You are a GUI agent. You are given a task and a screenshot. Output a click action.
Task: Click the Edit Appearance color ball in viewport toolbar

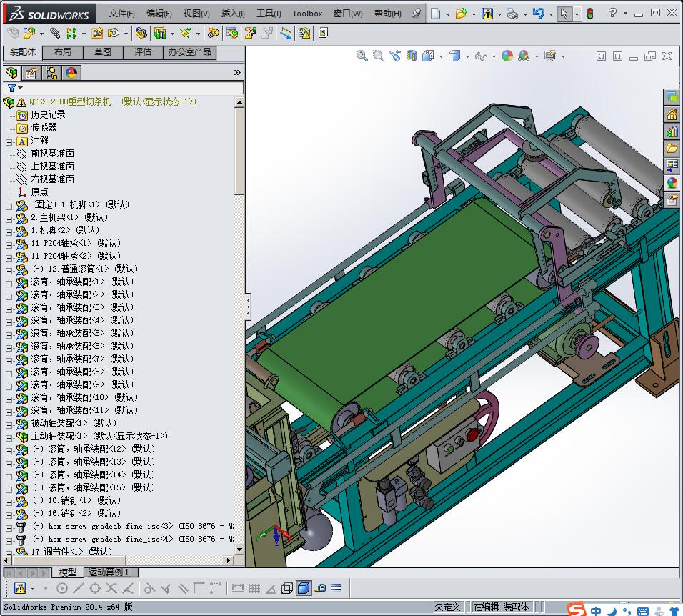(507, 56)
